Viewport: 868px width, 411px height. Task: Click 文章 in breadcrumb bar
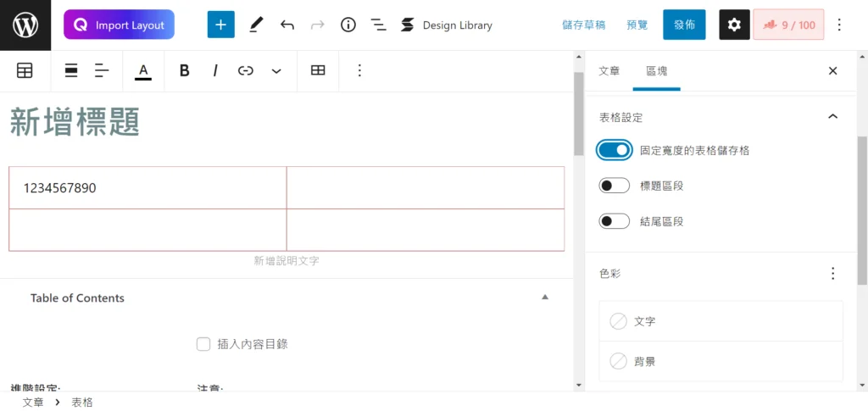click(33, 403)
